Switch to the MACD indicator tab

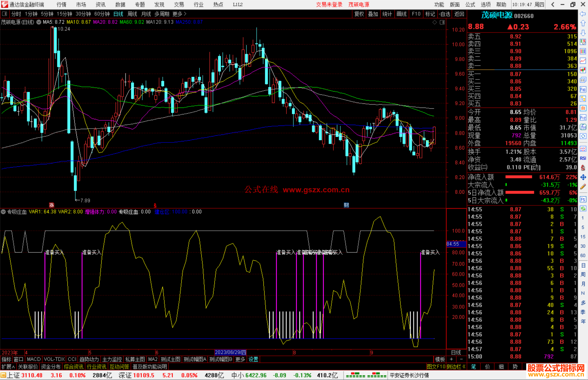click(33, 359)
